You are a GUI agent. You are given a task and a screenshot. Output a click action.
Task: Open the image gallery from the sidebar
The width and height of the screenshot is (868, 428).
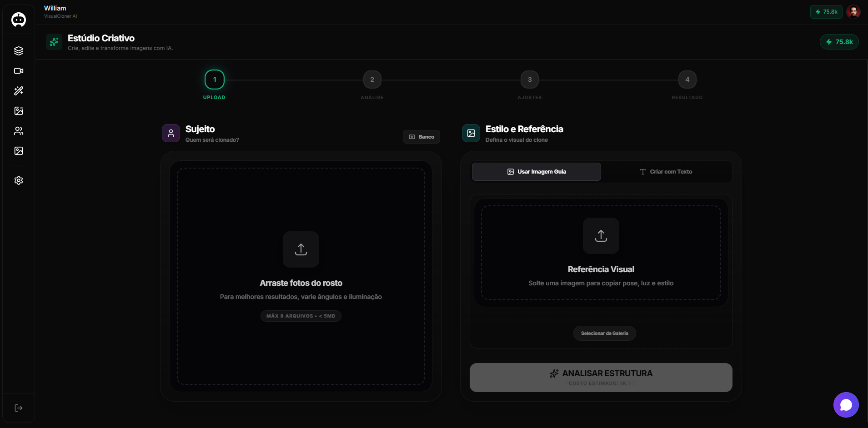18,151
